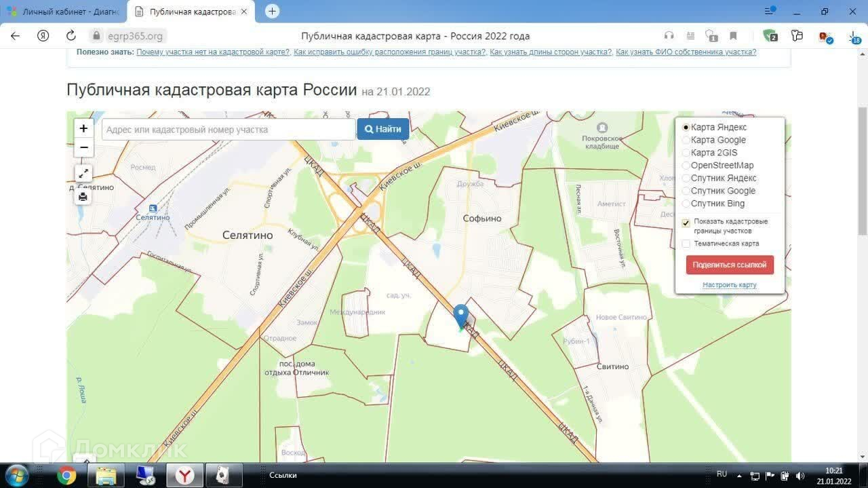Toggle Показать кадастровые границы участков checkbox
Screen dimensions: 868x488
click(x=686, y=223)
